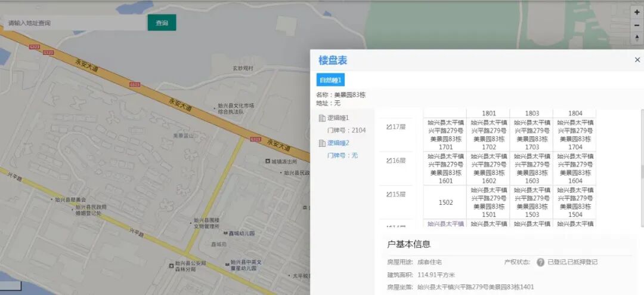Click 始兴县围楼文物管理所 map label
This screenshot has width=644, height=295.
pos(206,223)
